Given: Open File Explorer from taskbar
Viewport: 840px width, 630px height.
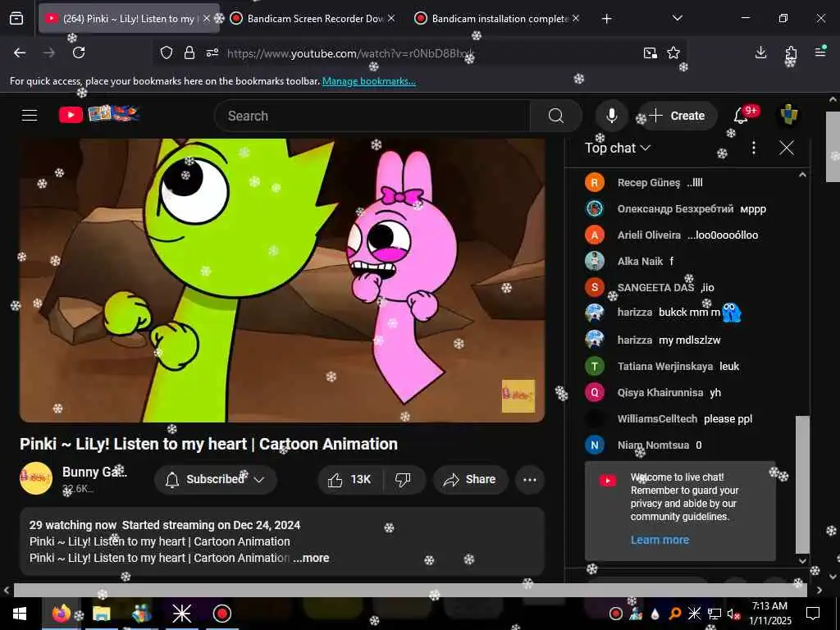Looking at the screenshot, I should (x=101, y=614).
